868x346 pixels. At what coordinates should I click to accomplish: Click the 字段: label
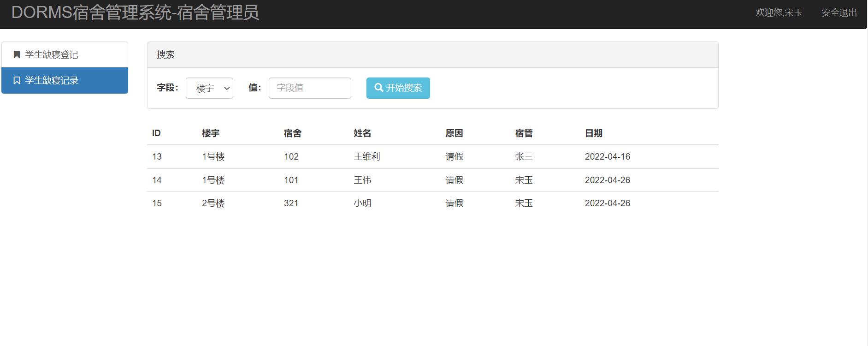[x=167, y=88]
